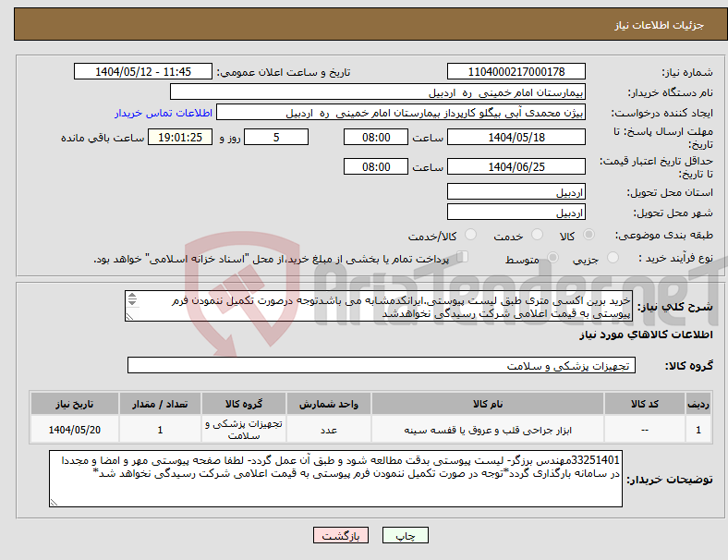Click the request creator name field
This screenshot has width=728, height=560.
(x=401, y=113)
